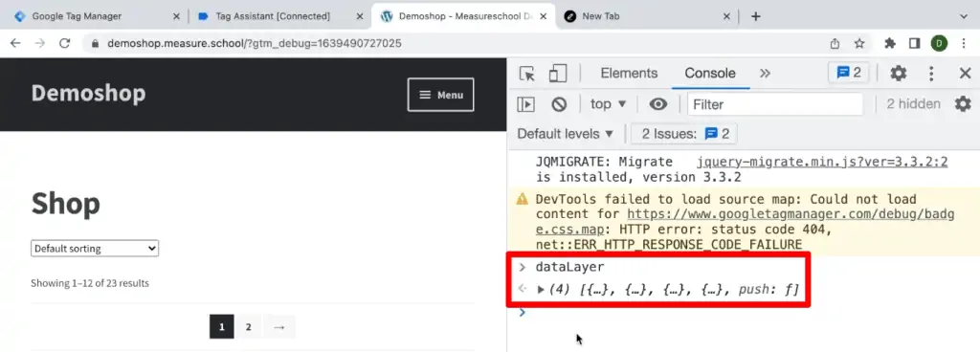Screen dimensions: 980x352
Task: Create live expression with eye icon
Action: click(658, 104)
